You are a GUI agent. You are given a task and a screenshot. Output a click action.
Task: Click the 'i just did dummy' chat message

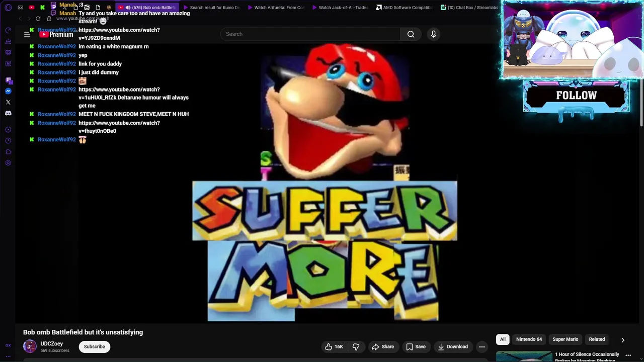(x=99, y=72)
